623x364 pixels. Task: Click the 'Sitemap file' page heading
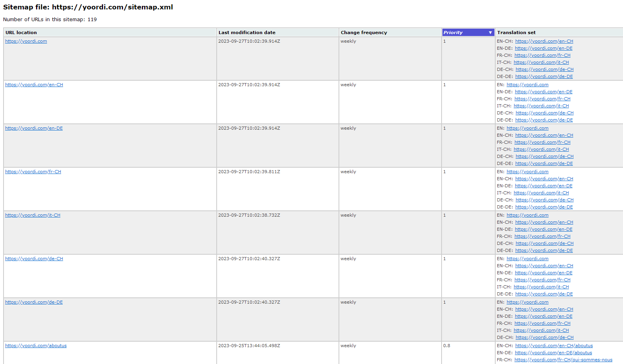88,7
